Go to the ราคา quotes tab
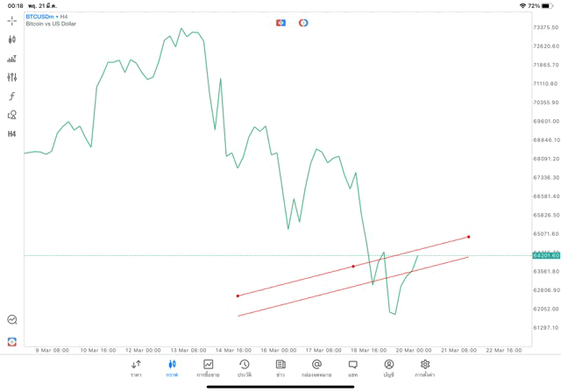561x392 pixels. click(136, 368)
